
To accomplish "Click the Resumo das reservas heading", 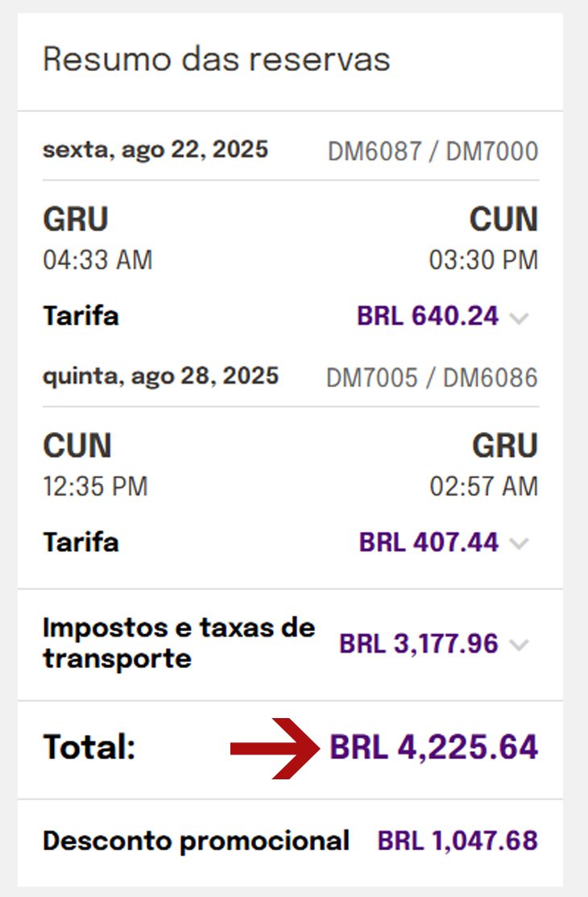I will click(216, 59).
